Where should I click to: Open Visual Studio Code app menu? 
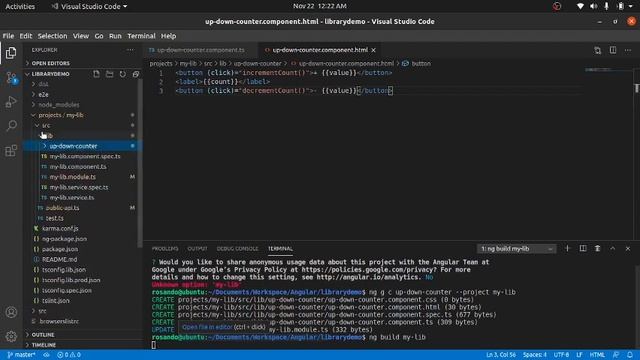(89, 6)
